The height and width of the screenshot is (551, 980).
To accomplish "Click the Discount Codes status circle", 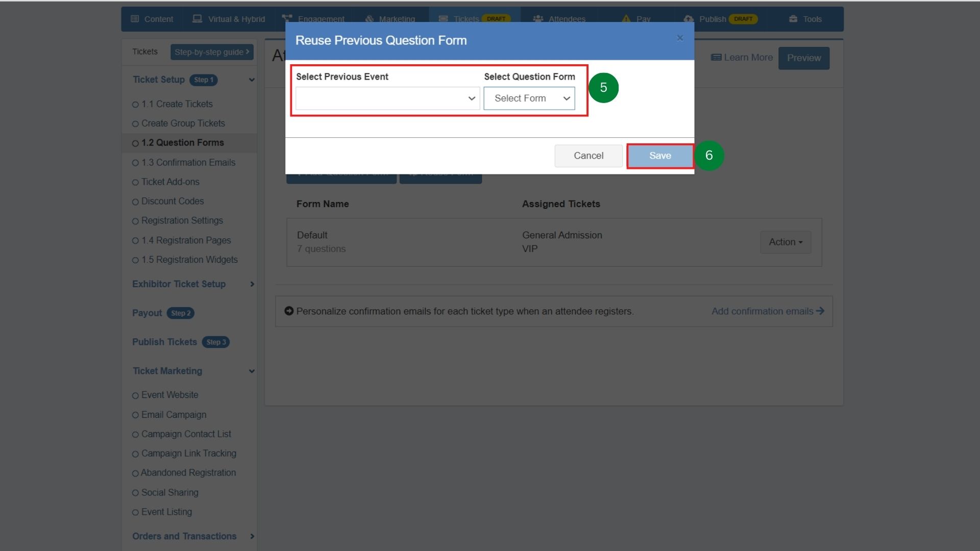I will 135,202.
